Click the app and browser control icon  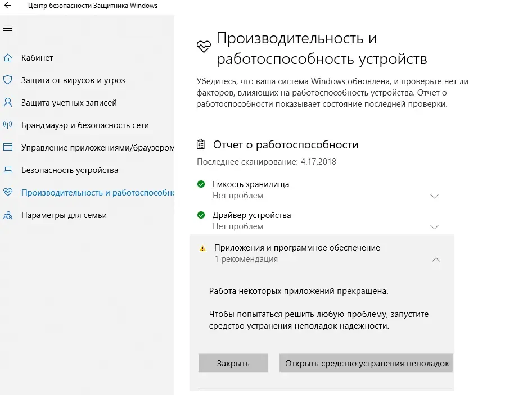[8, 148]
